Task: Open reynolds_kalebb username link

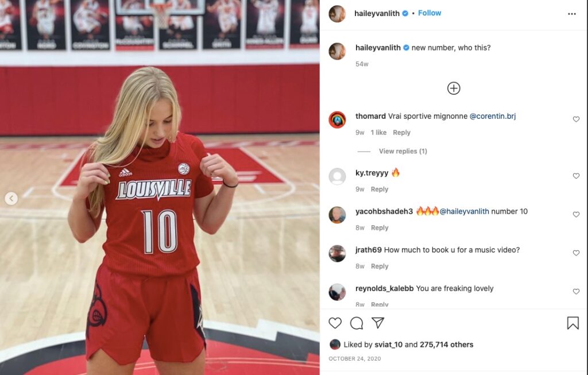Action: (384, 288)
